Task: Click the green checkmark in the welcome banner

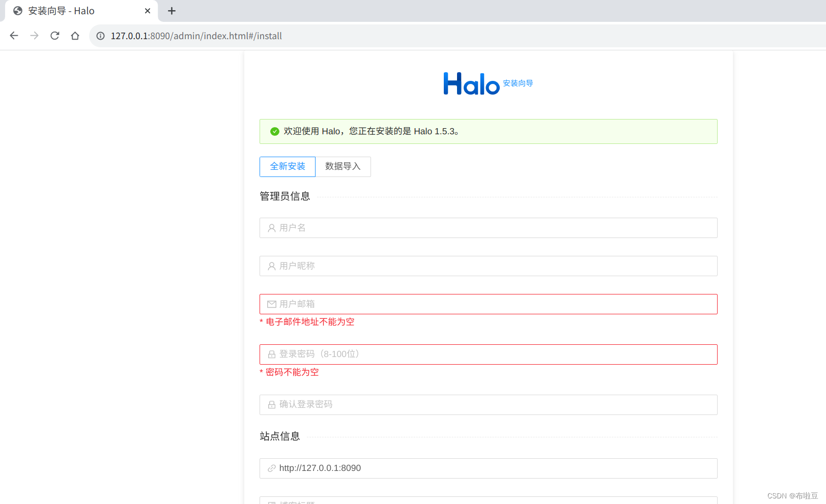Action: click(x=274, y=131)
